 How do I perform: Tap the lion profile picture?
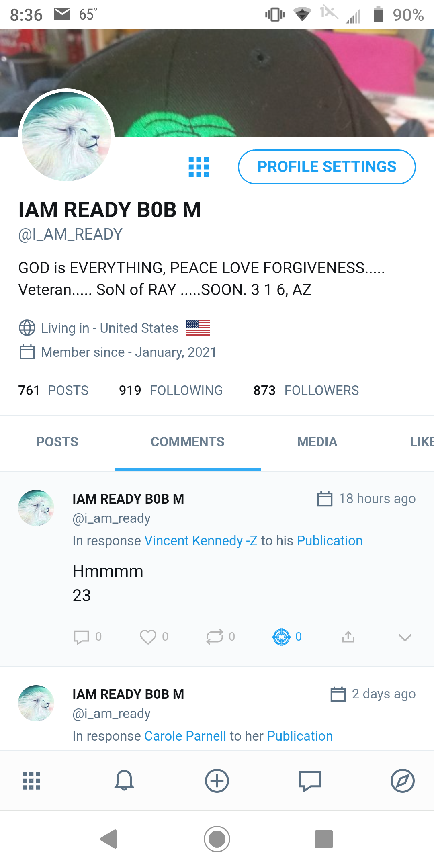pos(66,137)
